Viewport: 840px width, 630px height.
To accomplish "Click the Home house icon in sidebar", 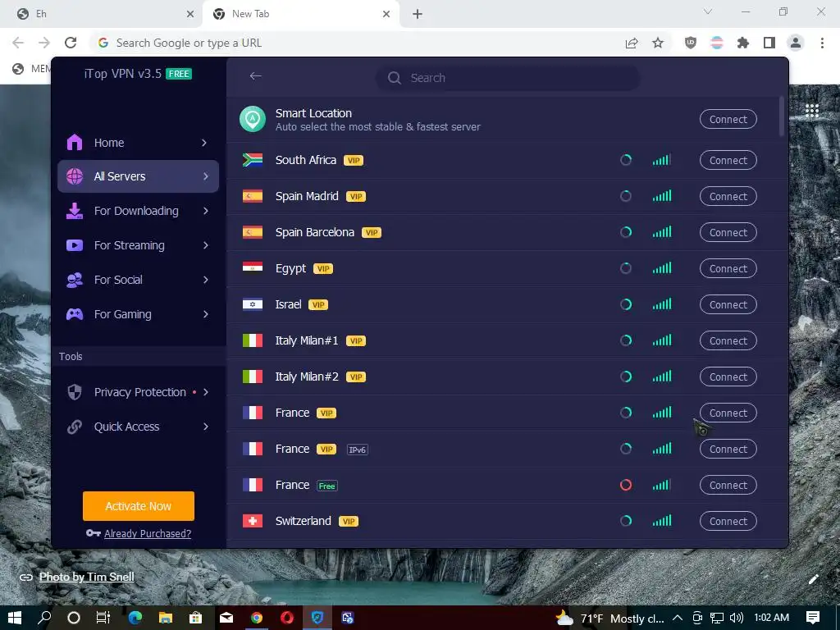I will (75, 143).
